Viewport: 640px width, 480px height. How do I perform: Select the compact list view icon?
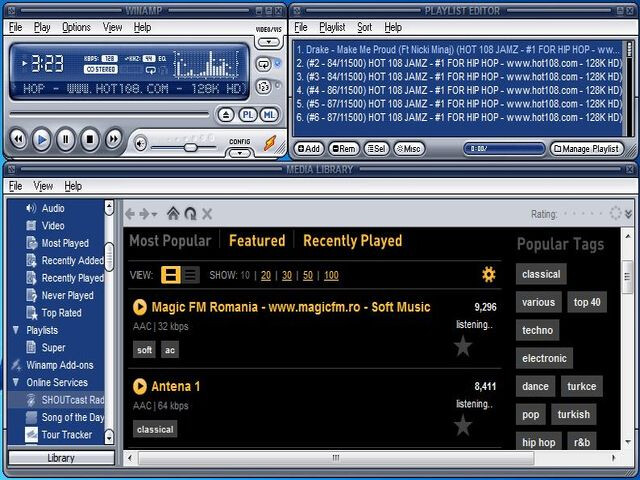(x=190, y=275)
